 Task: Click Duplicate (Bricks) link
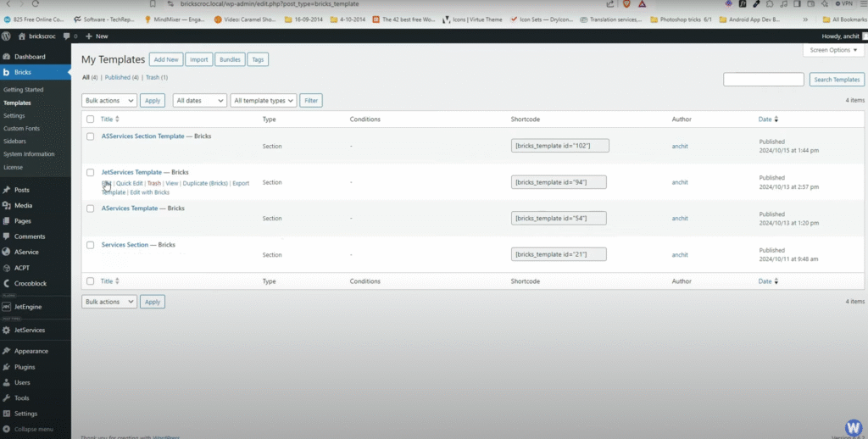[205, 183]
